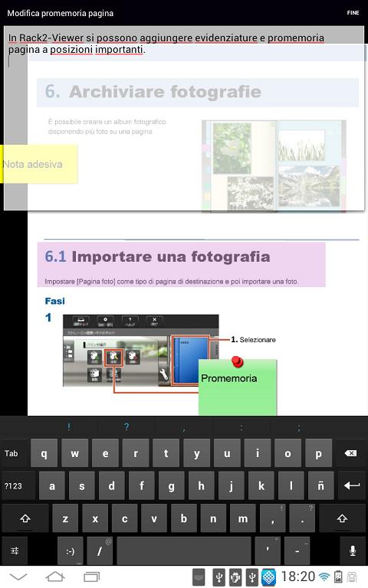
Task: Tap the apostrophe key
Action: coord(268,551)
